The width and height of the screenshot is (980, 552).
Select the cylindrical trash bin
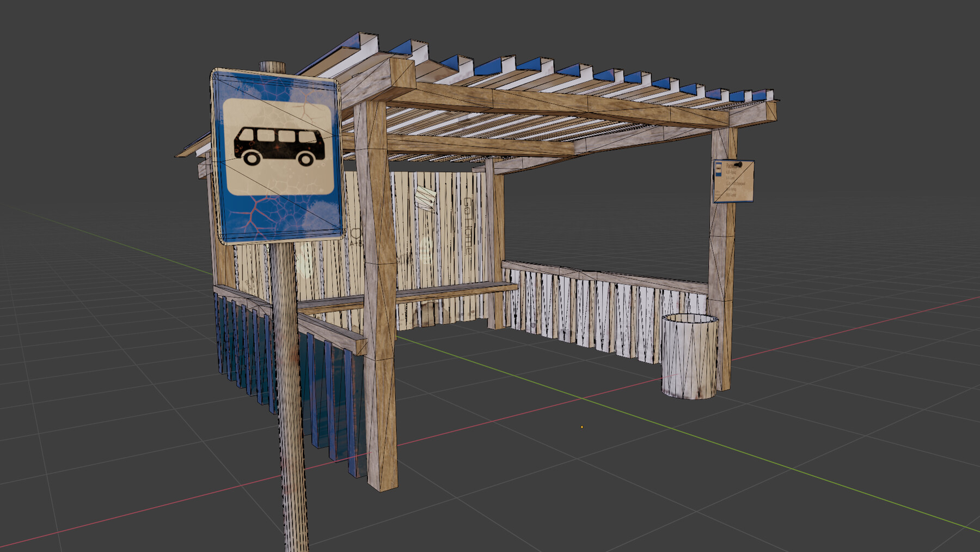click(x=689, y=357)
